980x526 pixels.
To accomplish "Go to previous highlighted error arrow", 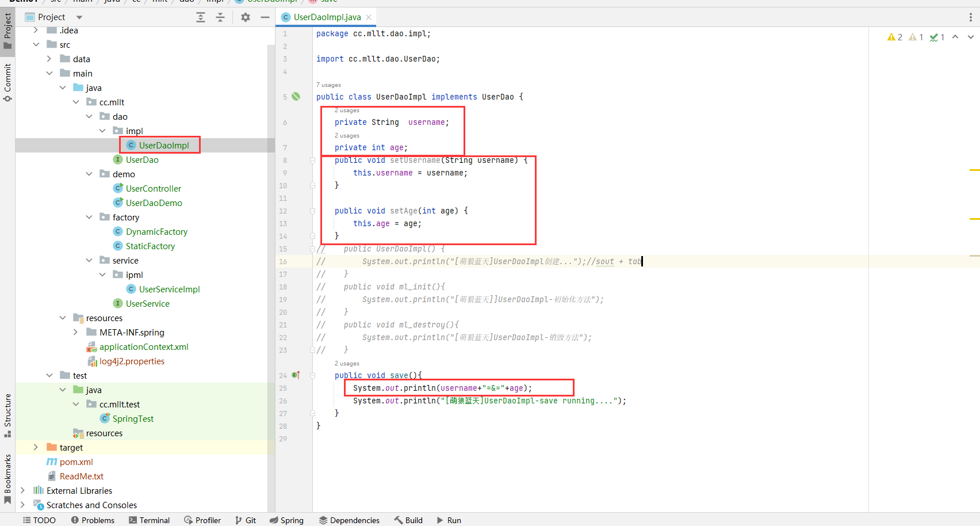I will pyautogui.click(x=955, y=37).
